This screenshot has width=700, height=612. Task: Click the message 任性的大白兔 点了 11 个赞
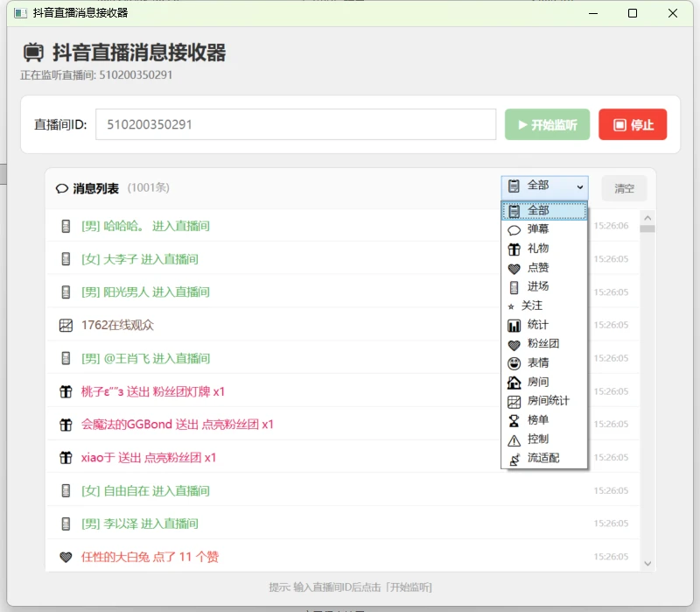click(x=150, y=557)
